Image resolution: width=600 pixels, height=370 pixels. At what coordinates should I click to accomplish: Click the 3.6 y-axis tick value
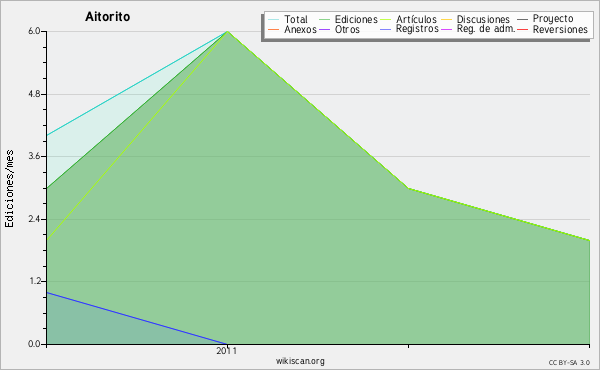click(x=34, y=156)
